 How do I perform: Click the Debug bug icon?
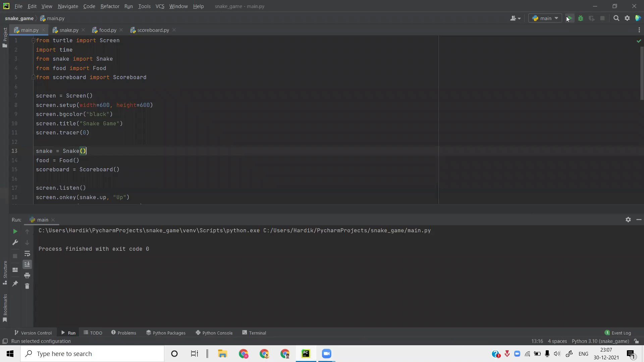point(581,18)
